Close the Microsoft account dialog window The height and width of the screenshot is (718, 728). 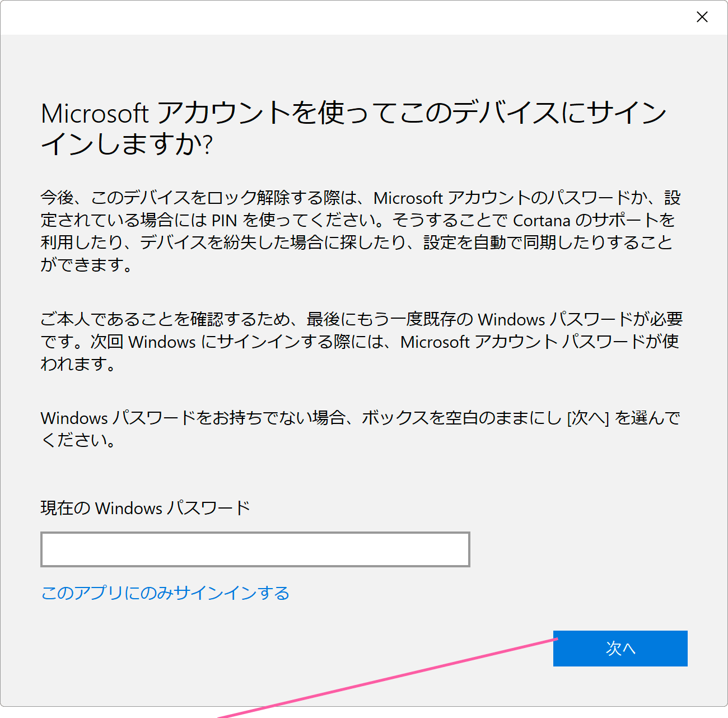[702, 17]
